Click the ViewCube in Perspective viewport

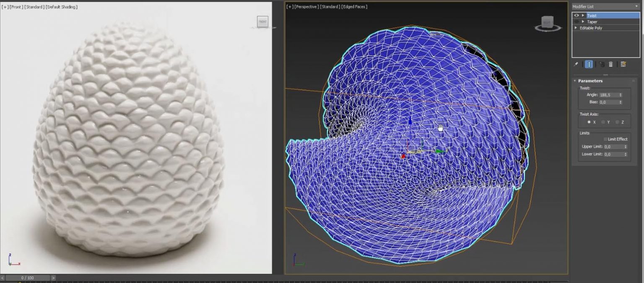[x=547, y=23]
